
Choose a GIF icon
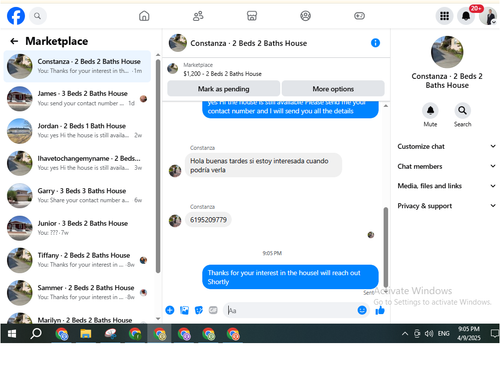(213, 310)
